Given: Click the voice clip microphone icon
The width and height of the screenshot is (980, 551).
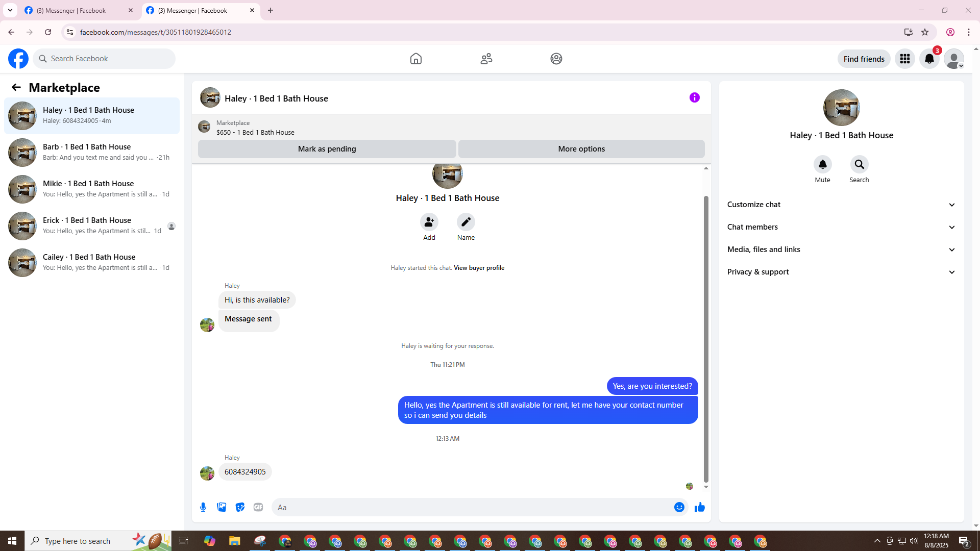Looking at the screenshot, I should point(203,507).
